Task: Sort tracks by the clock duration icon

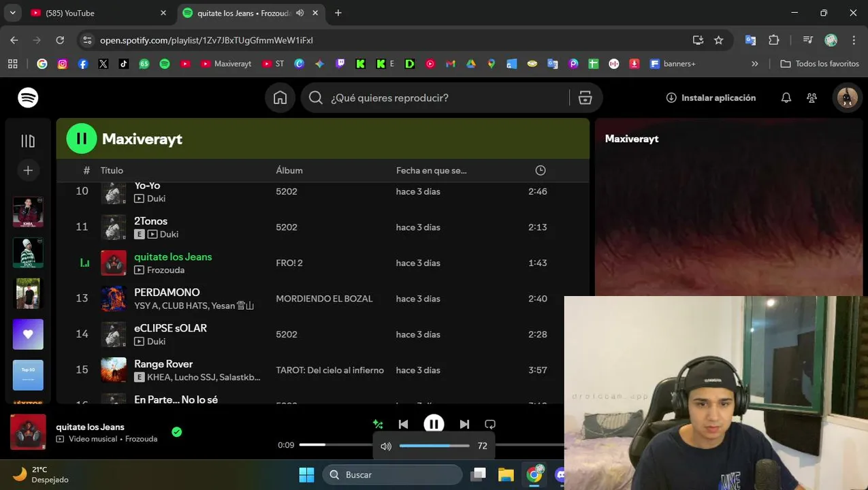Action: click(x=540, y=170)
